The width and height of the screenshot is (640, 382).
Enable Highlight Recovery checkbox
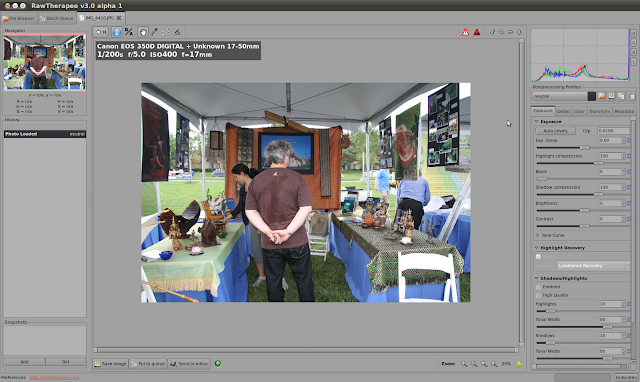pos(538,257)
